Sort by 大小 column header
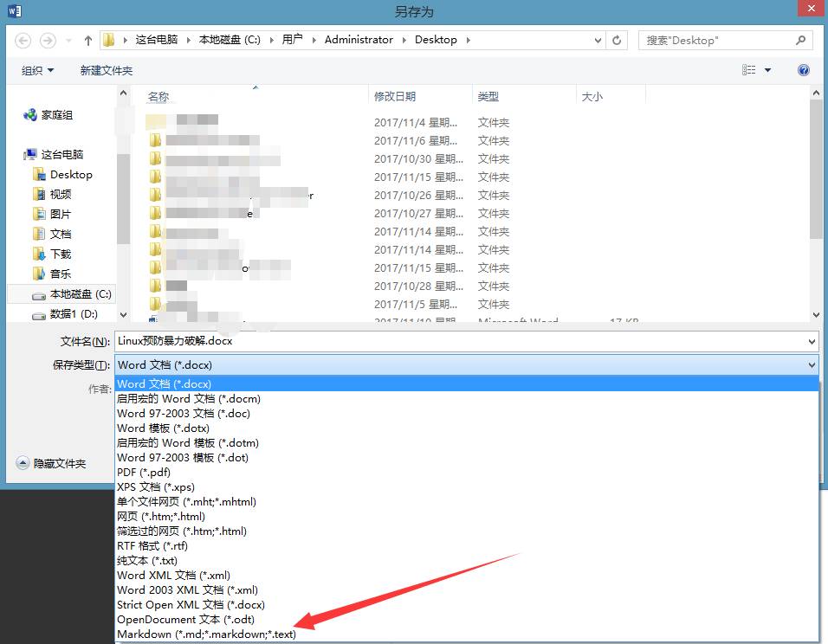 coord(592,97)
